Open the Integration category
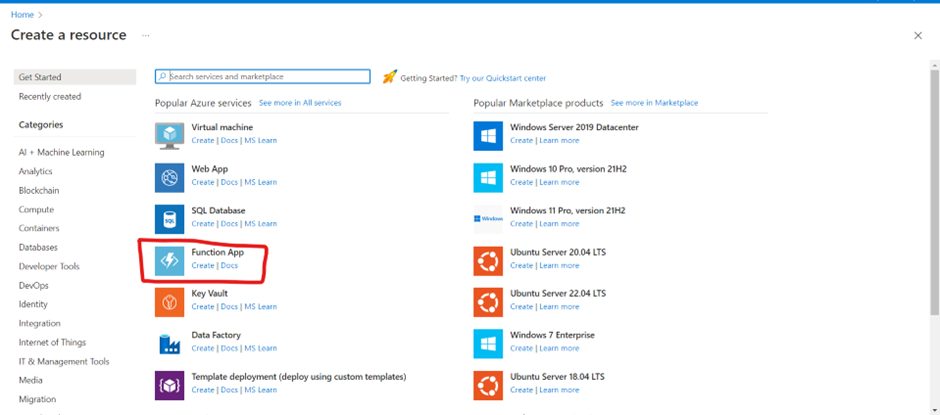940x415 pixels. 40,324
